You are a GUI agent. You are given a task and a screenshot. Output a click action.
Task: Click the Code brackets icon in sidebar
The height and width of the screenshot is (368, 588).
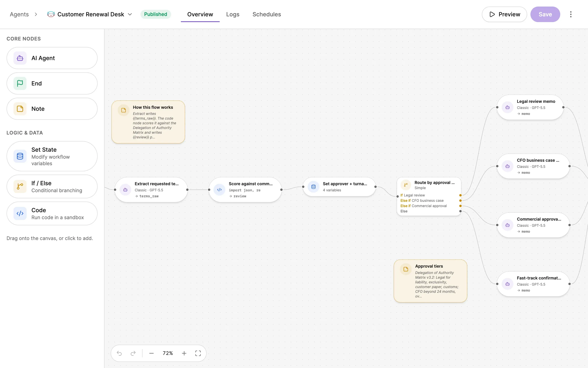click(20, 213)
